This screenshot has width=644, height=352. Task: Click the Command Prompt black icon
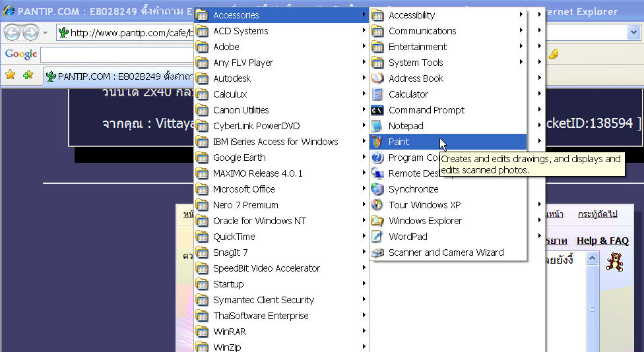[377, 110]
